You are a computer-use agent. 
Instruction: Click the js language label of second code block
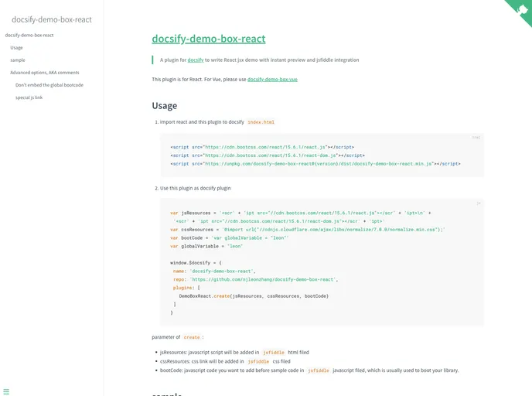(x=479, y=203)
